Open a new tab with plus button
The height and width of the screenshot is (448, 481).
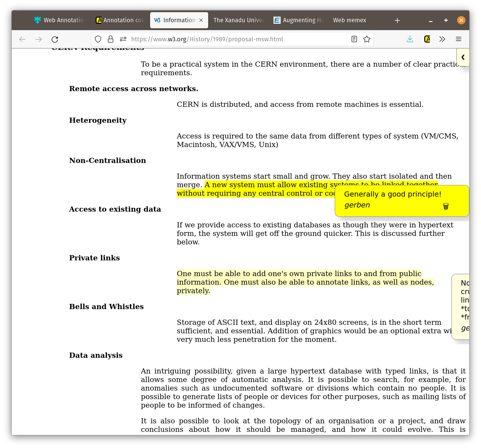(397, 20)
